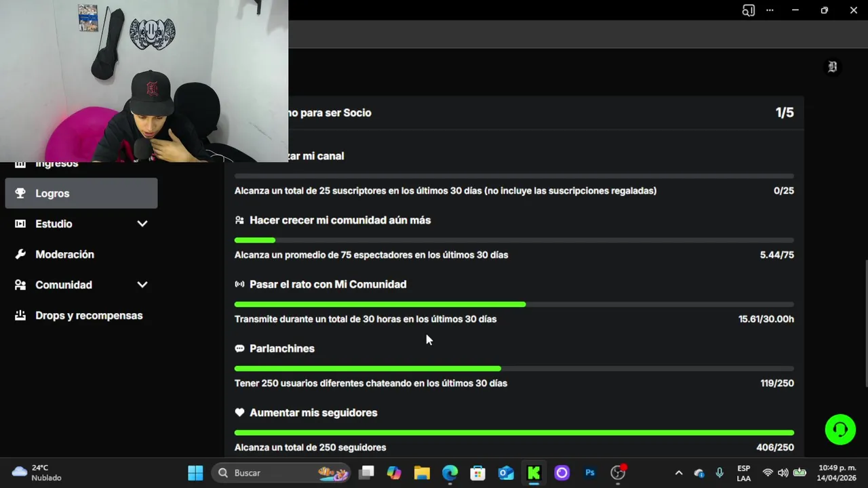Click the 1/5 partner progress counter
The width and height of the screenshot is (868, 488).
point(785,113)
